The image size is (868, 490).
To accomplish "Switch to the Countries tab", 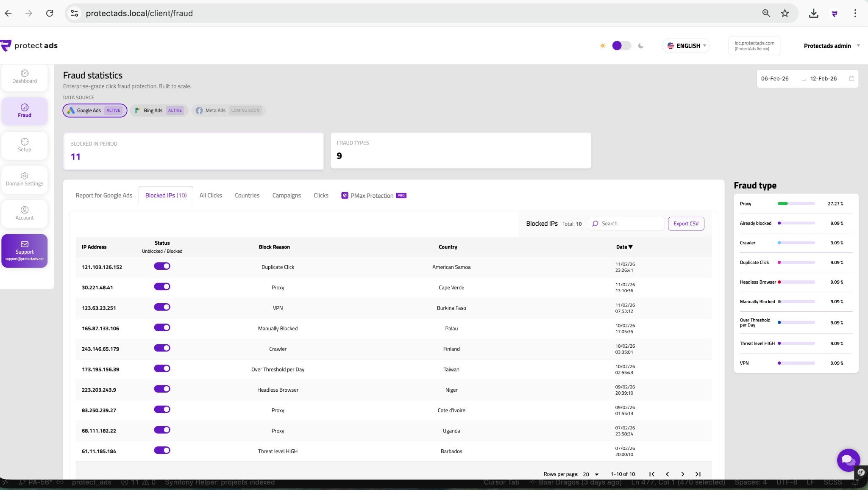I will (247, 195).
